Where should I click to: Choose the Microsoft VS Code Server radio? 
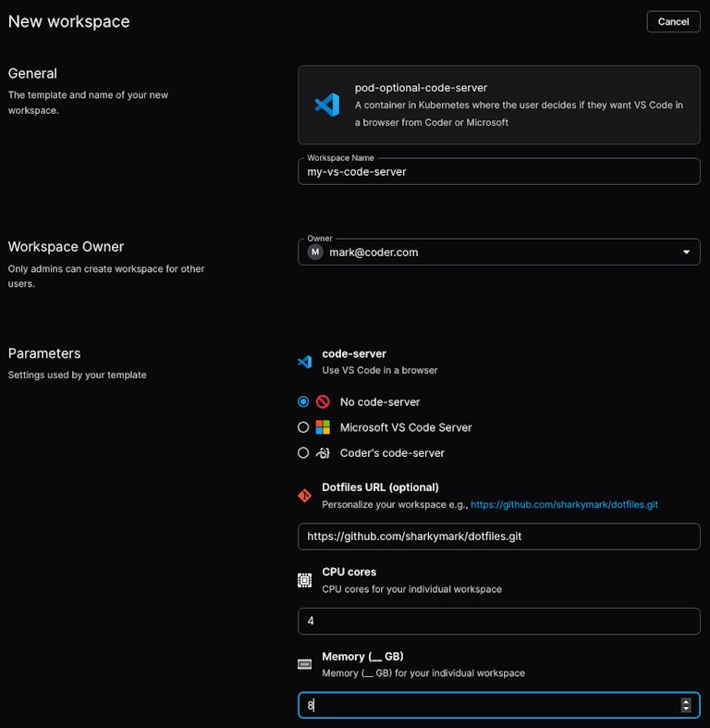click(x=303, y=427)
